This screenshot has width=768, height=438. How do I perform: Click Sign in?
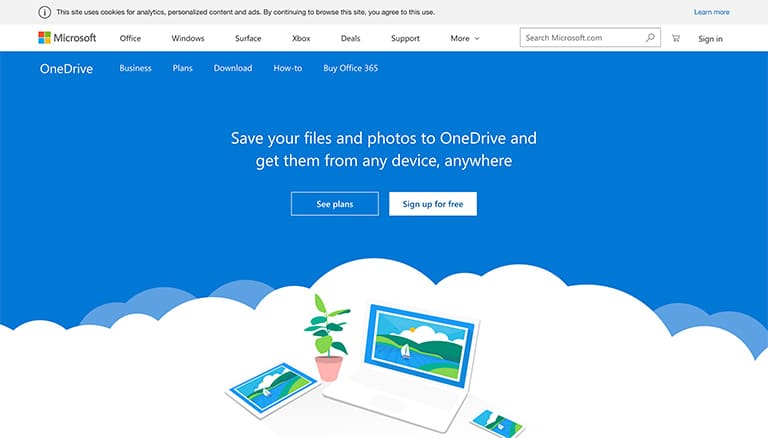pyautogui.click(x=710, y=39)
